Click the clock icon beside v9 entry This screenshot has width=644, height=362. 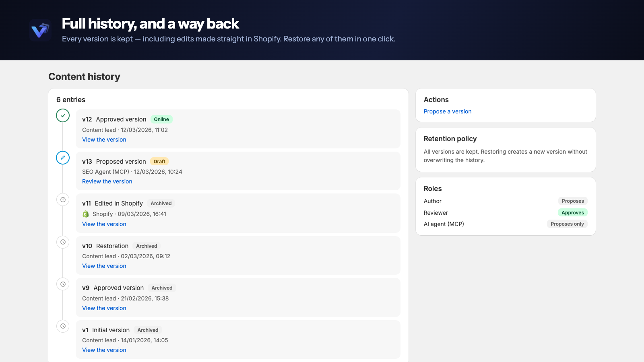point(63,284)
